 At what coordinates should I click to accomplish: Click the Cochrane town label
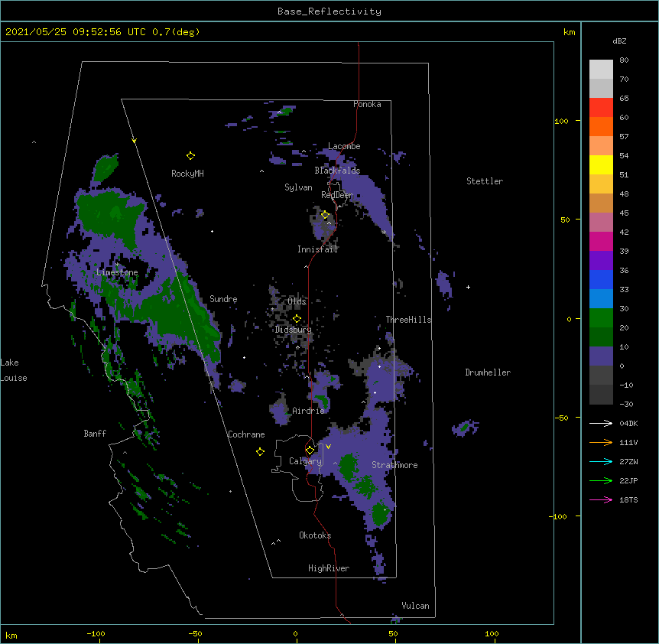(x=246, y=434)
